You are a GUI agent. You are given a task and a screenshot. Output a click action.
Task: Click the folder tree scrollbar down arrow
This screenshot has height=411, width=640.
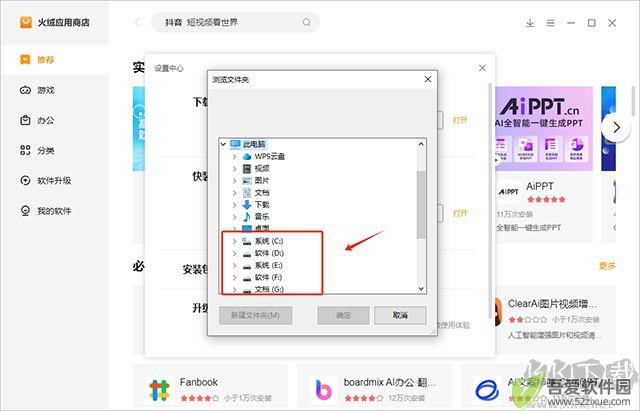421,289
